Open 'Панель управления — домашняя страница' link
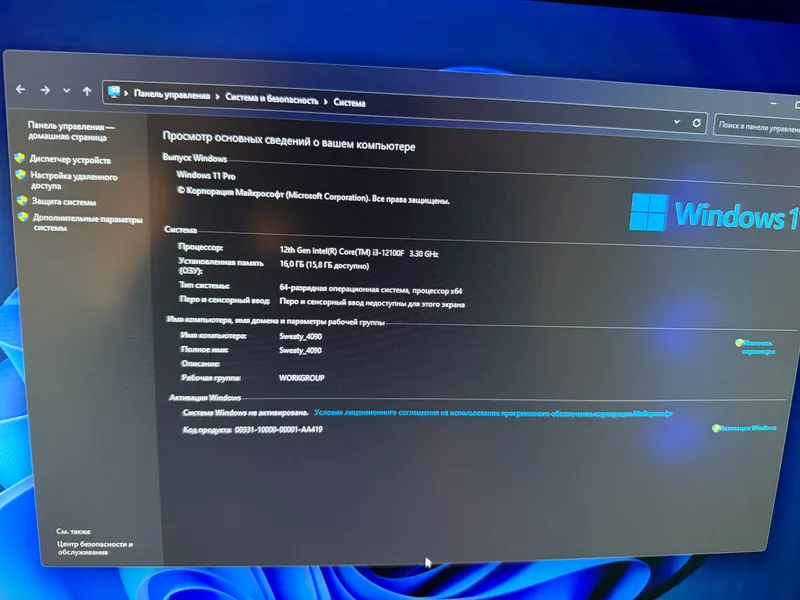The height and width of the screenshot is (600, 800). 71,131
